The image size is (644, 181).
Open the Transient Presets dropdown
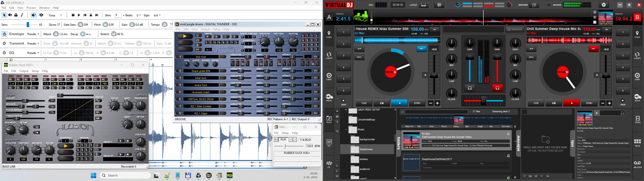click(33, 44)
